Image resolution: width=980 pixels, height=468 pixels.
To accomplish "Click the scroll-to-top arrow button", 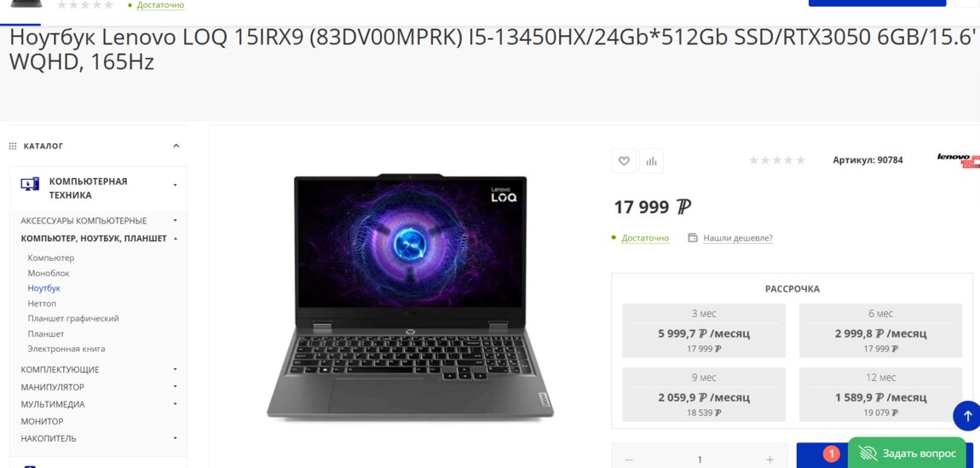I will click(x=966, y=415).
